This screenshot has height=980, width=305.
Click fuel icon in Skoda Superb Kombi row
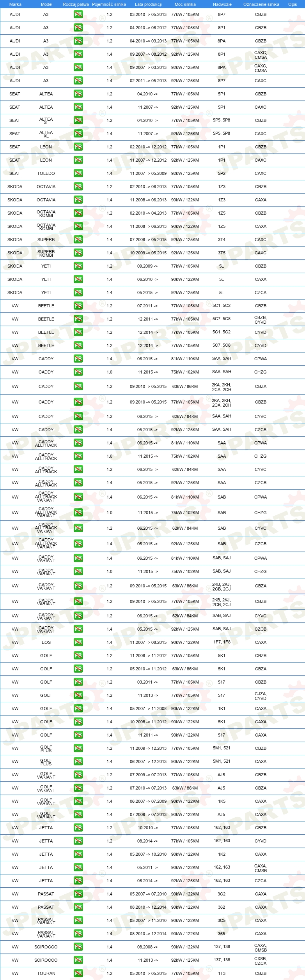coord(78,253)
